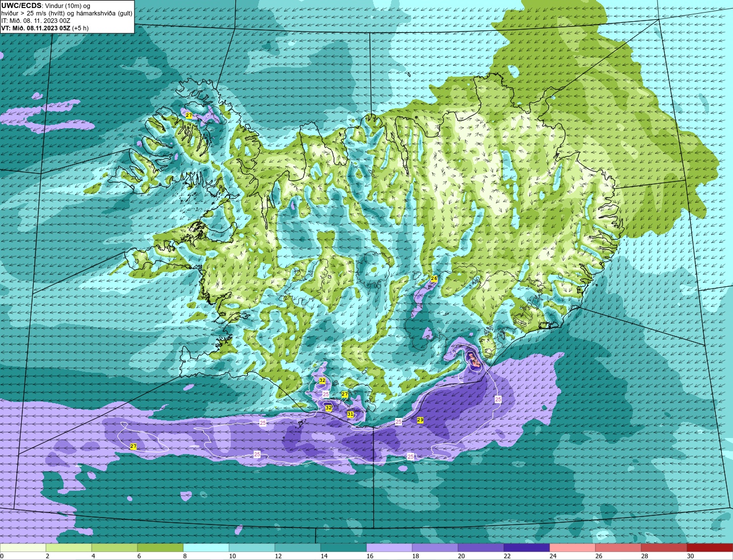Screen dimensions: 733x560
Task: Pick the 28–30 m/s red-brown legend swatch
Action: pyautogui.click(x=664, y=548)
